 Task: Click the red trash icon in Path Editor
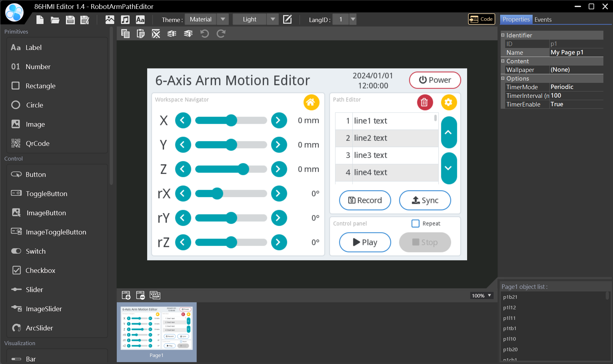tap(425, 102)
